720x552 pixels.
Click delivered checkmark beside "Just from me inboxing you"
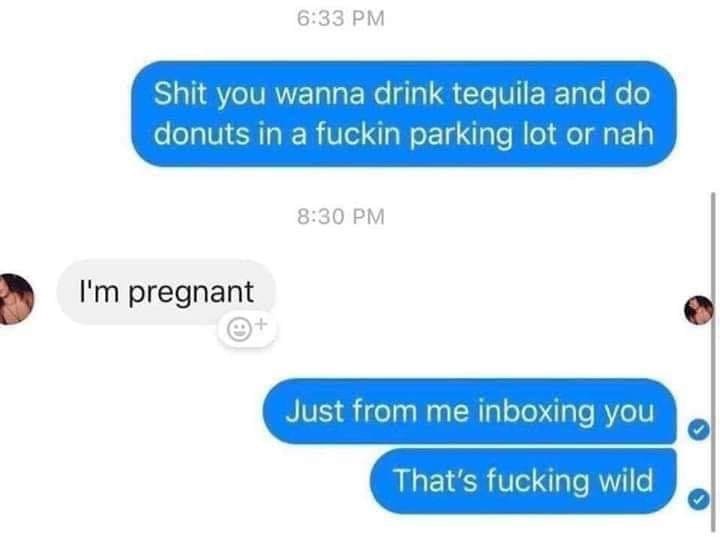pyautogui.click(x=698, y=430)
